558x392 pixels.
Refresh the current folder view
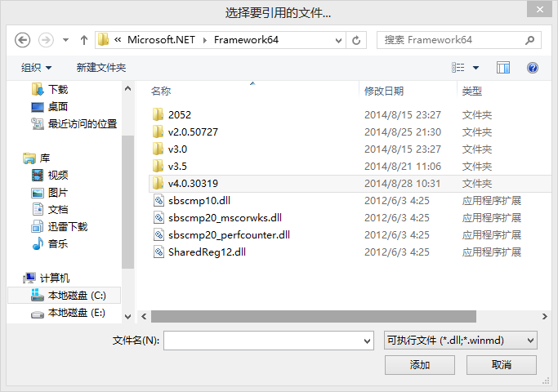[356, 40]
